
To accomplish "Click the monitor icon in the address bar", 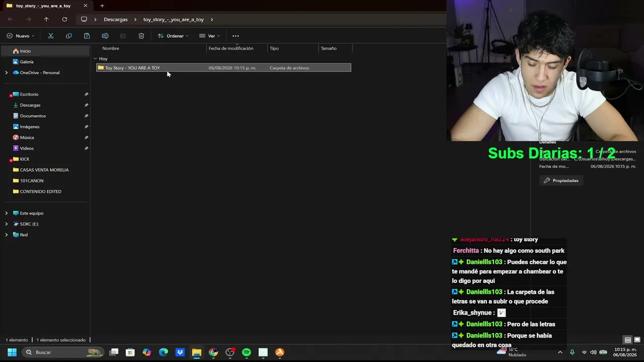I will point(84,19).
